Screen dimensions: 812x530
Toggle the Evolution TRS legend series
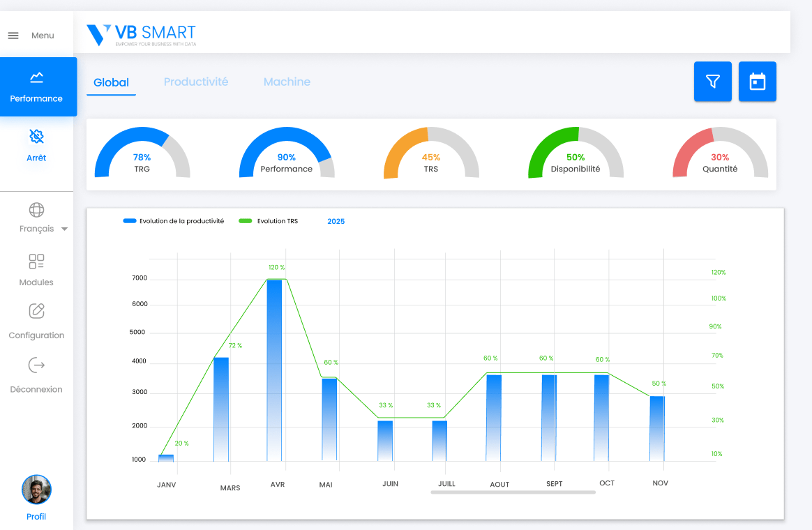[x=269, y=221]
